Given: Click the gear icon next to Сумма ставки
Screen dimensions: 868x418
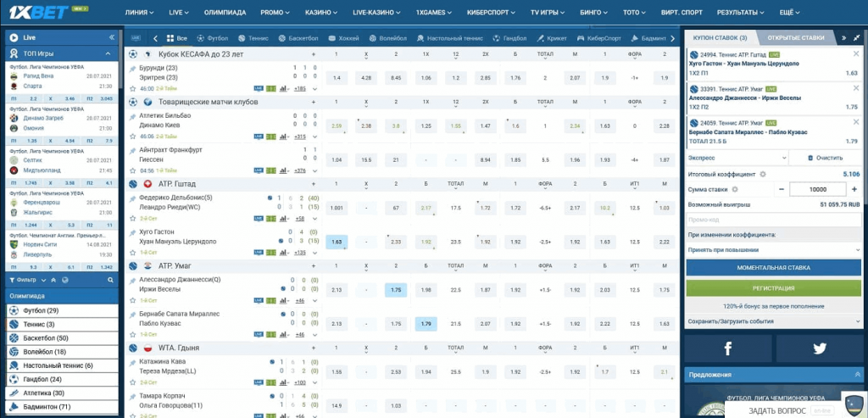Looking at the screenshot, I should coord(734,189).
